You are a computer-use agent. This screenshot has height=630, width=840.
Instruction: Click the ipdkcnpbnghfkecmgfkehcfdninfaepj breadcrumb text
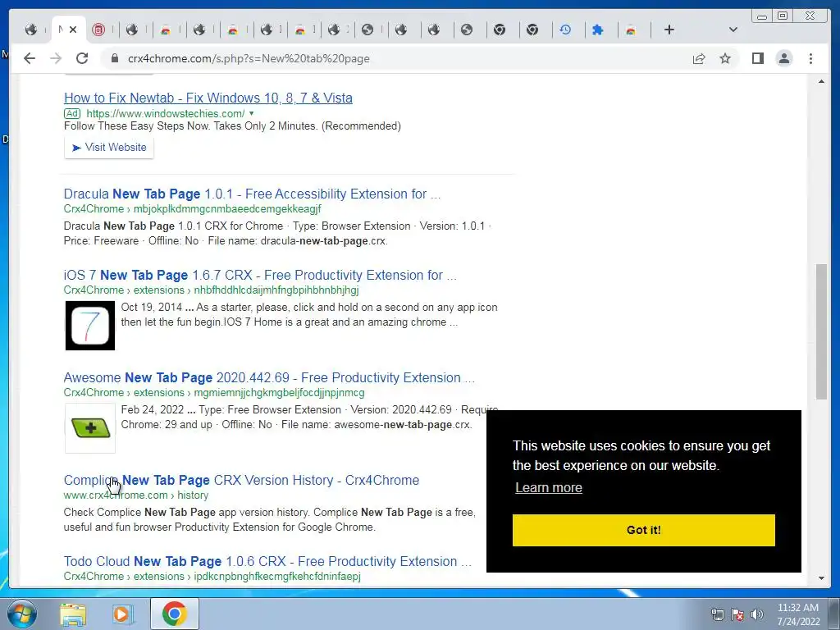277,577
